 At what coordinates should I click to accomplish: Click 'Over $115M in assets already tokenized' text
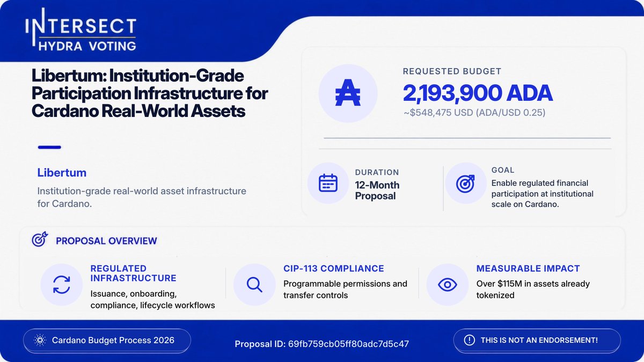(x=533, y=290)
